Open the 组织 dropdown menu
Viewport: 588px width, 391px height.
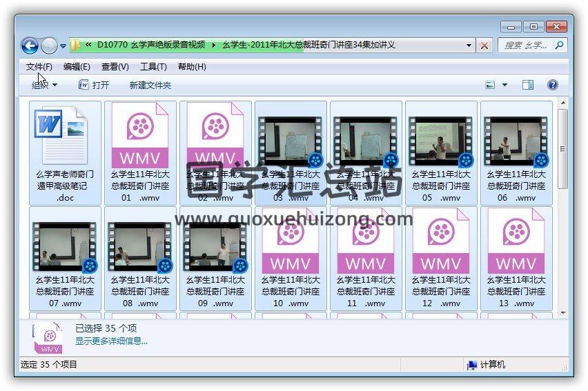pyautogui.click(x=44, y=85)
